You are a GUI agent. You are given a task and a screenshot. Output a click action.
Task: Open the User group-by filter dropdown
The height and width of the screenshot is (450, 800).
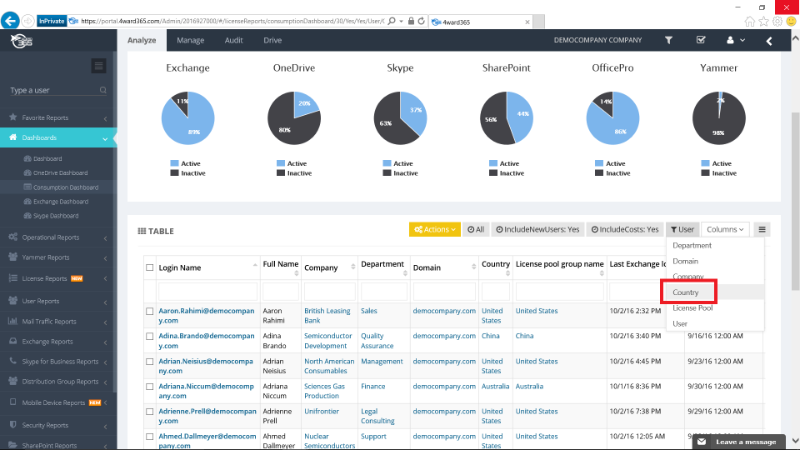pyautogui.click(x=682, y=230)
